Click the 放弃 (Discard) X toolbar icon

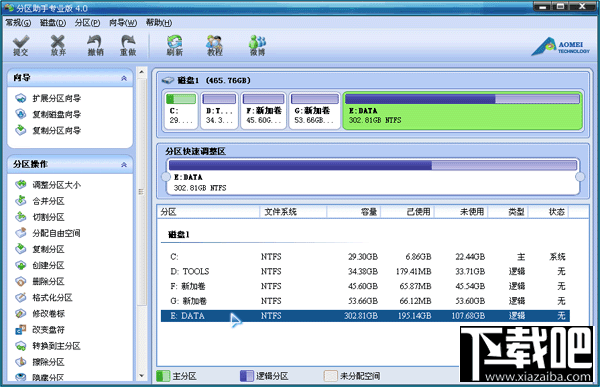coord(58,45)
